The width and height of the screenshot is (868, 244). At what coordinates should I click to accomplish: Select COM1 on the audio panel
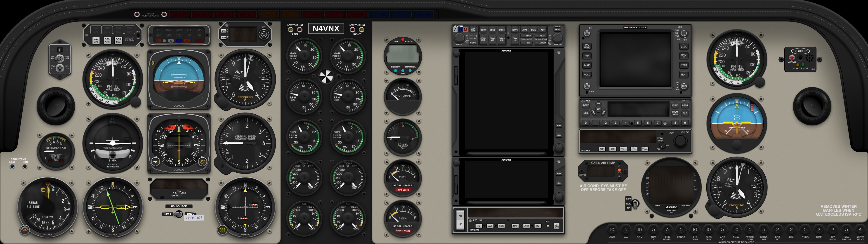(x=483, y=30)
